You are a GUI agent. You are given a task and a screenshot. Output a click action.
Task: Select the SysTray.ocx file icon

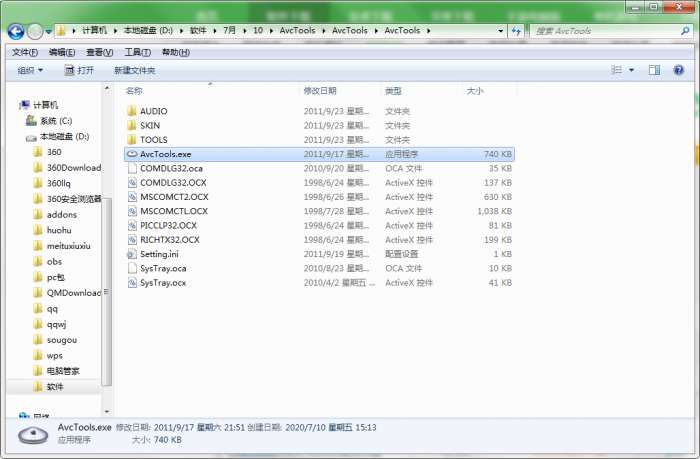coord(132,283)
